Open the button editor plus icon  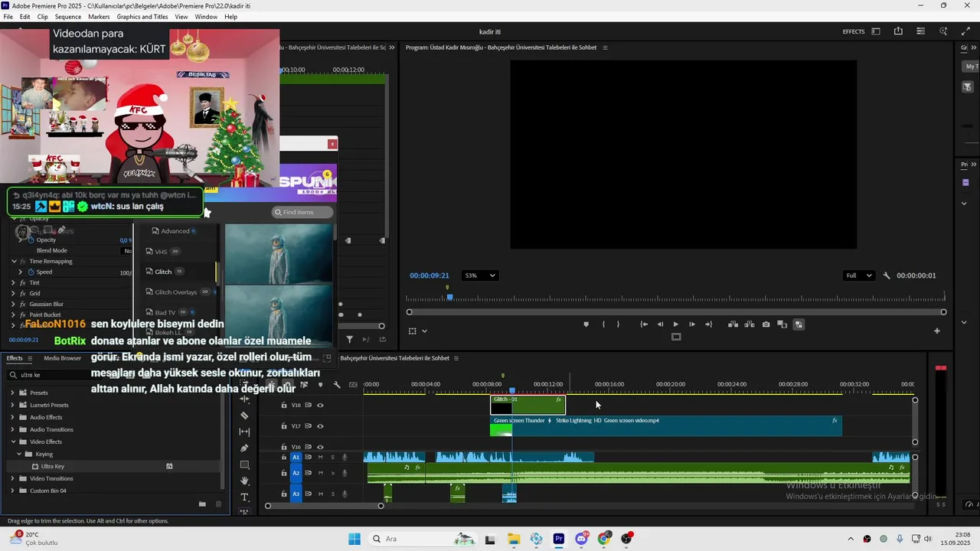point(936,331)
